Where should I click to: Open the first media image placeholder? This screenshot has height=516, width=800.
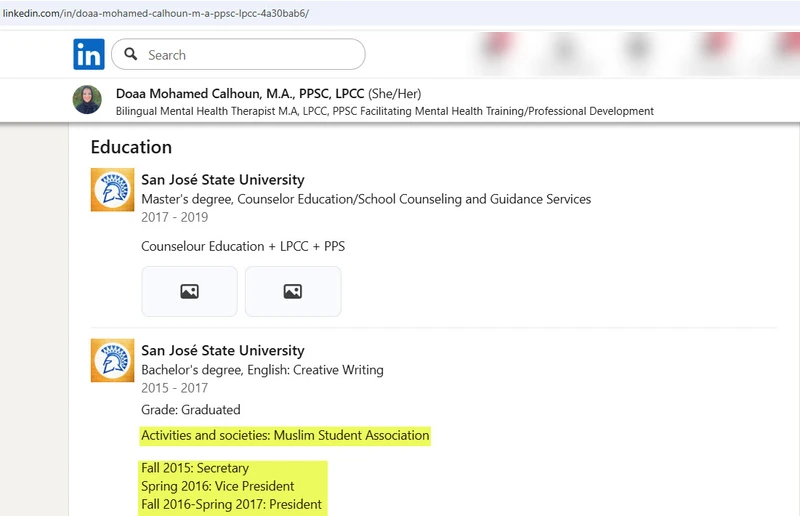click(x=189, y=291)
